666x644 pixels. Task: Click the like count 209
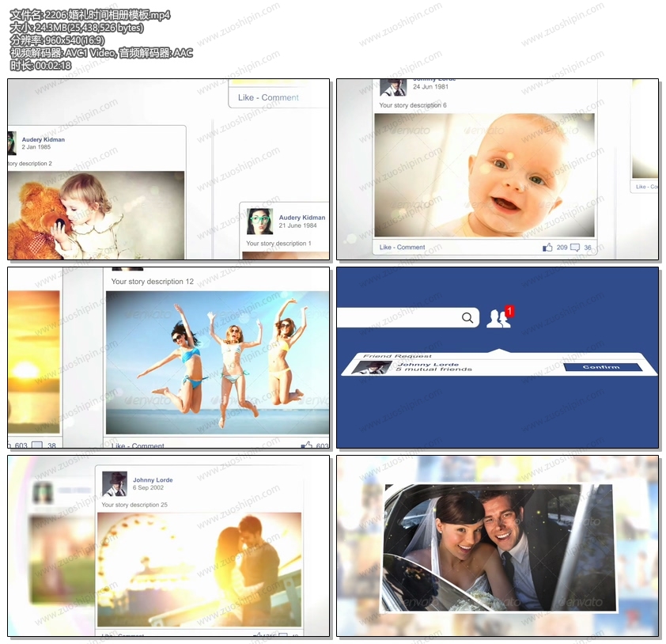[x=562, y=247]
